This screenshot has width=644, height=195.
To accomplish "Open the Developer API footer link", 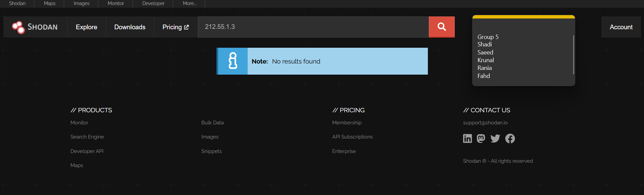I will coord(87,151).
